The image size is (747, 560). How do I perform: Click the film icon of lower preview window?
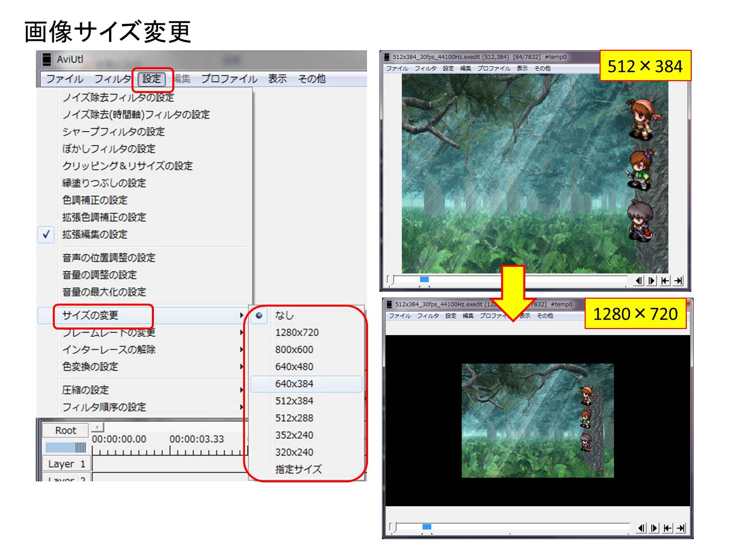point(389,304)
